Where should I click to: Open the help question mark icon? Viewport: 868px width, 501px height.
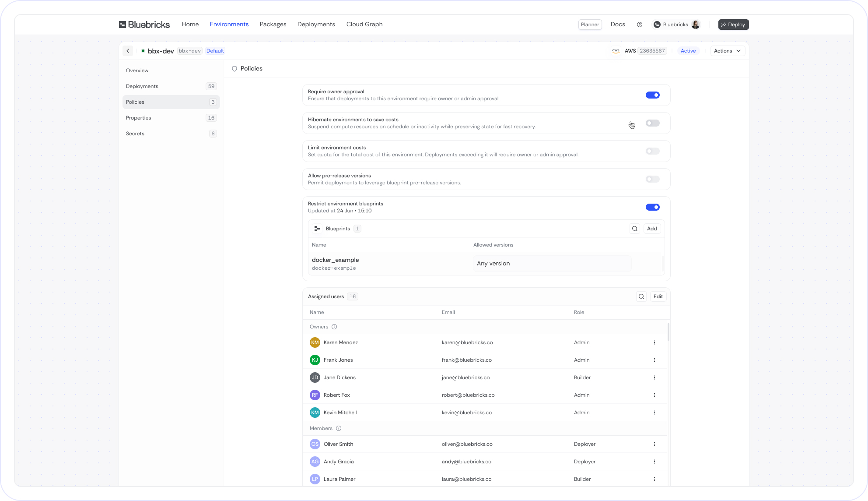click(x=639, y=25)
